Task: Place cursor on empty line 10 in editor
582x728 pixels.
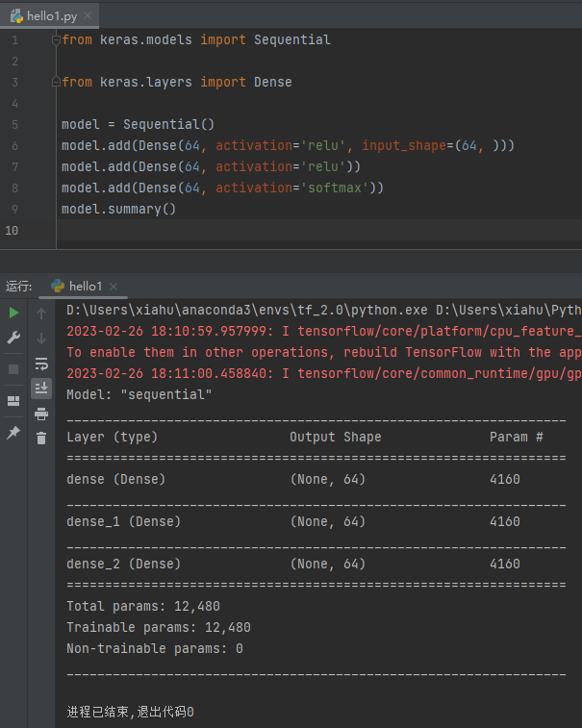Action: [319, 230]
